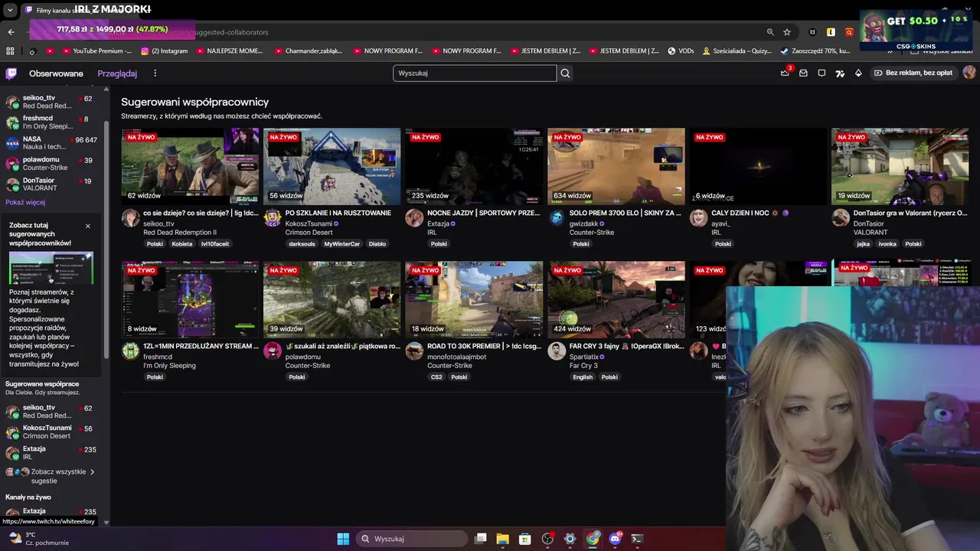Click the Steam Zaoszczędź 70% bookmark
This screenshot has width=980, height=551.
tap(815, 51)
